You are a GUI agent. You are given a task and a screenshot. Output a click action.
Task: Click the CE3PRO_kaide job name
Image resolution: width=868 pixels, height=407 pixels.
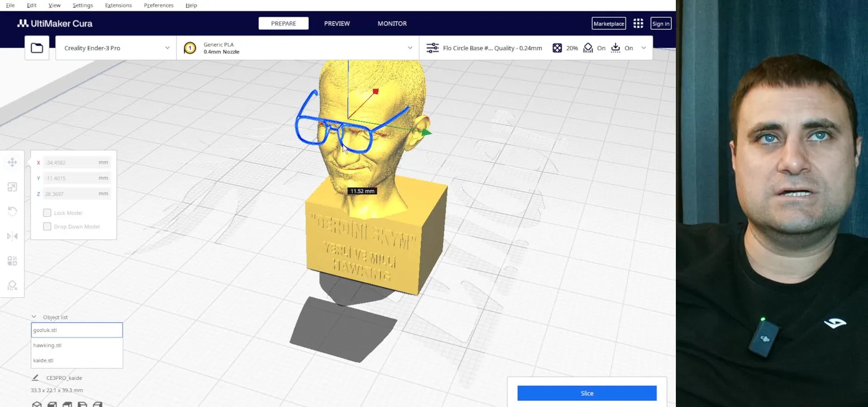pos(64,378)
